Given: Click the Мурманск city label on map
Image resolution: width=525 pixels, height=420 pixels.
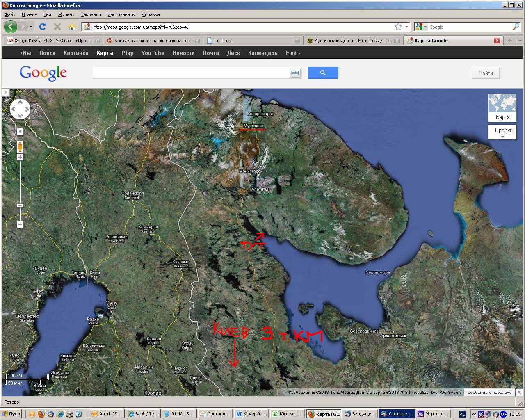Looking at the screenshot, I should click(253, 126).
